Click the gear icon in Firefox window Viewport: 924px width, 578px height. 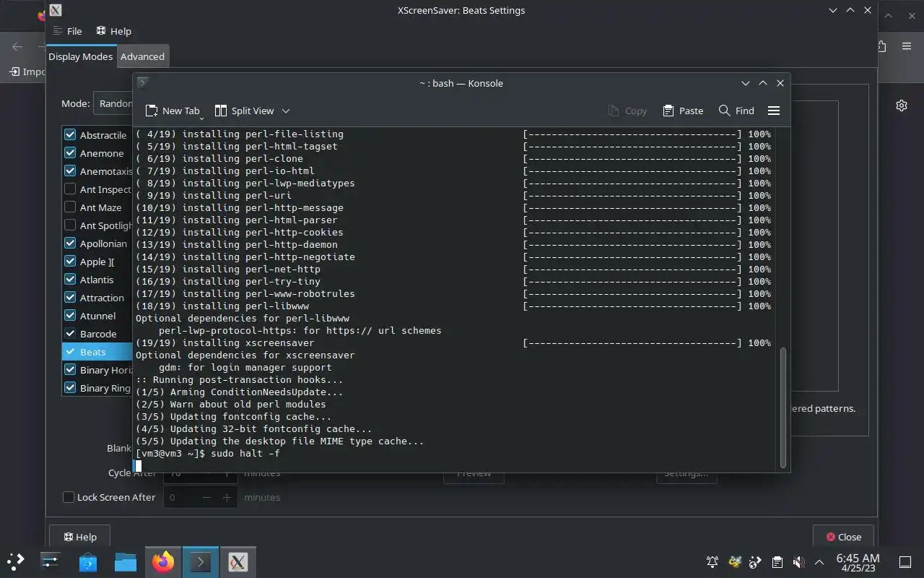[902, 105]
